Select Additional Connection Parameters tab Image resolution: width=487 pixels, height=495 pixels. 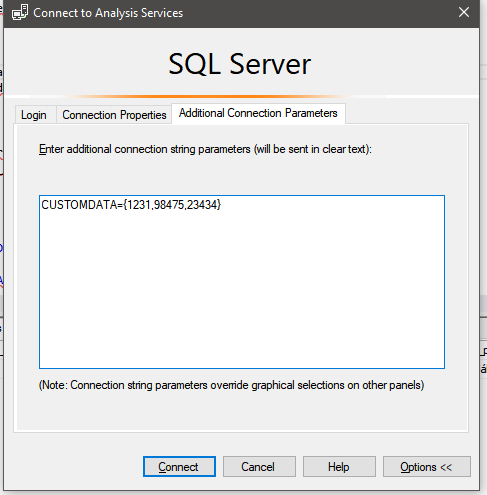coord(258,113)
